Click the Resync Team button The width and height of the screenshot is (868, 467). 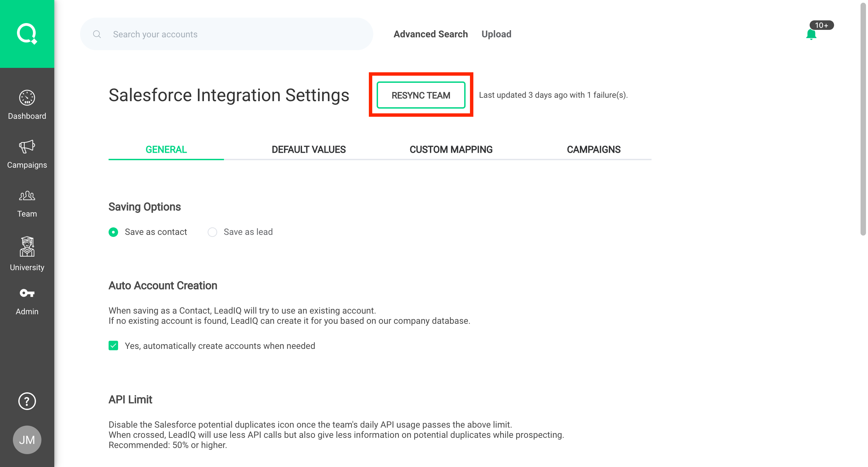[421, 95]
